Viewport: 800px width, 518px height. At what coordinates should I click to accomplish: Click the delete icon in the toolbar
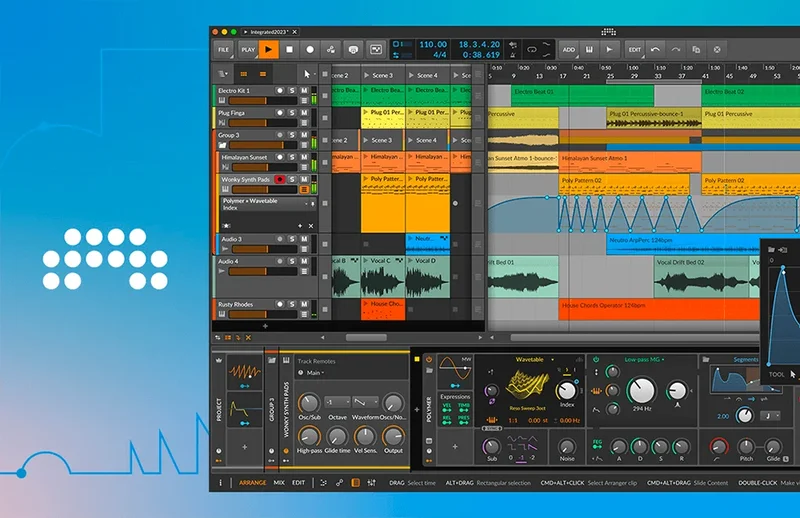pyautogui.click(x=717, y=50)
